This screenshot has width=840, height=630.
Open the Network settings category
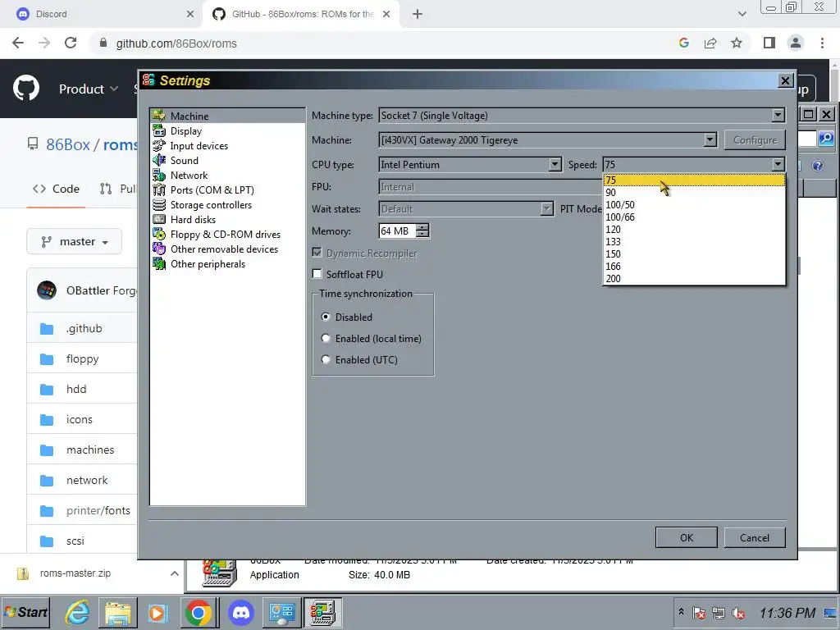(189, 176)
